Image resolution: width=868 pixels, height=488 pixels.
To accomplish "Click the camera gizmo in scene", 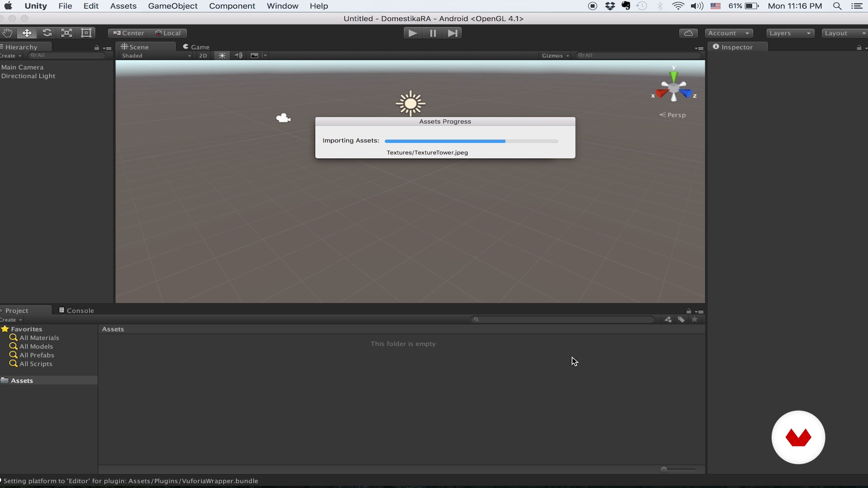I will tap(283, 118).
